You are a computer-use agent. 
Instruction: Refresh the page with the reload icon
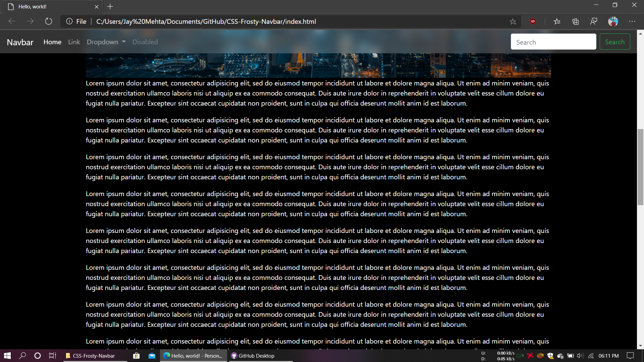click(49, 21)
